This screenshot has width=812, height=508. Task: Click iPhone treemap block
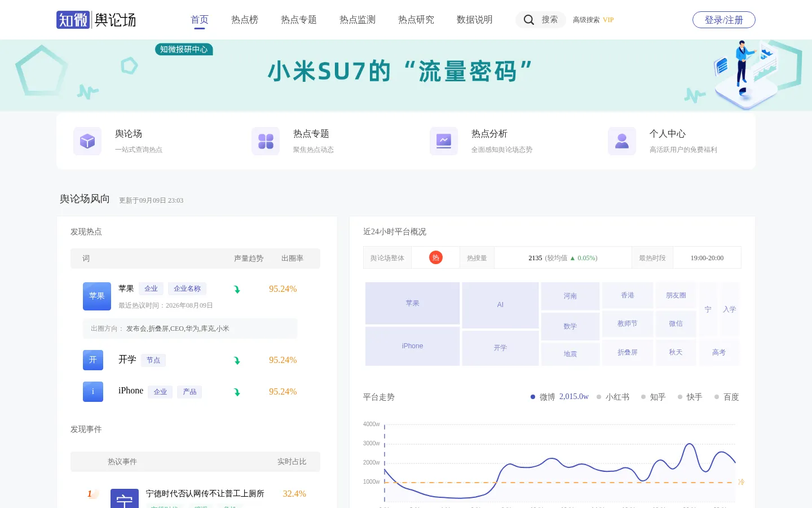point(412,346)
